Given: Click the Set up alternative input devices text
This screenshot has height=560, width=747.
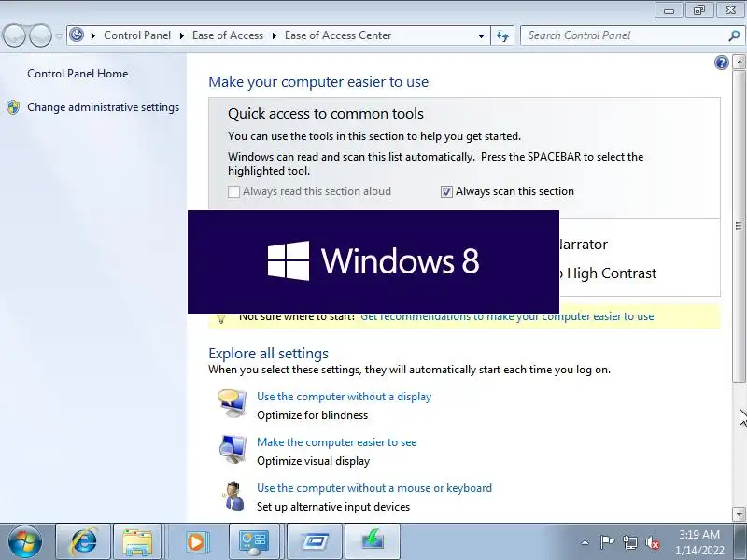Looking at the screenshot, I should pyautogui.click(x=333, y=507).
